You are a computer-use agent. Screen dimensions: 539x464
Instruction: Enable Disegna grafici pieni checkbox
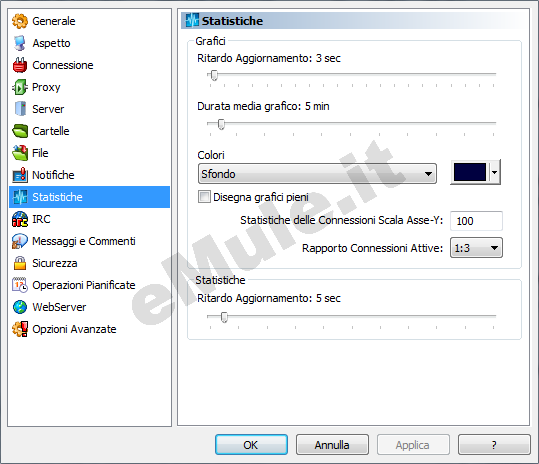point(204,197)
